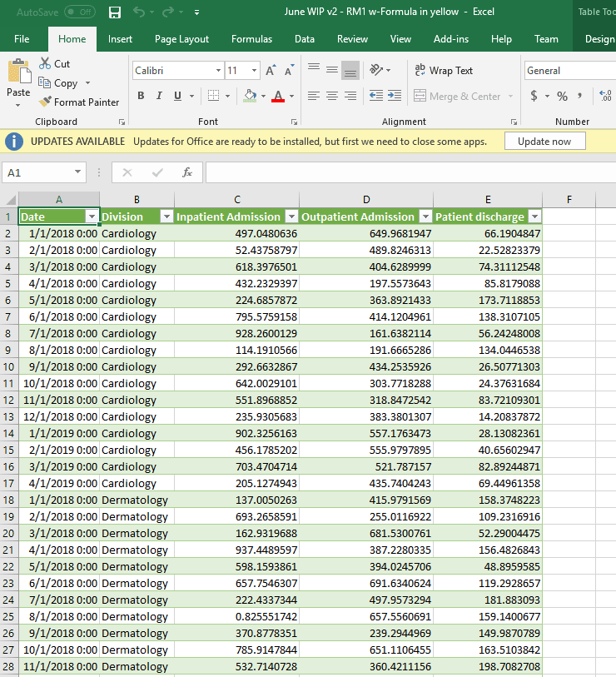Click the Save icon in title bar
616x677 pixels.
(x=114, y=12)
